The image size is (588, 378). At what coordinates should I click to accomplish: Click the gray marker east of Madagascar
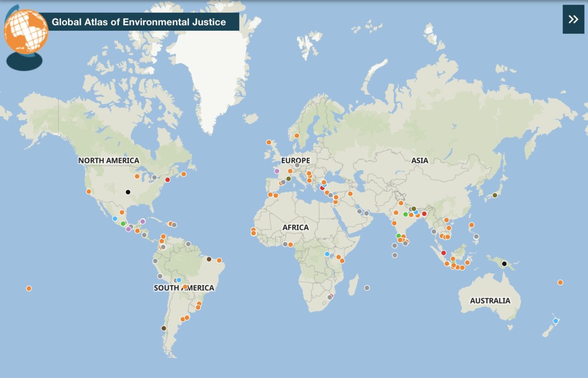click(367, 288)
